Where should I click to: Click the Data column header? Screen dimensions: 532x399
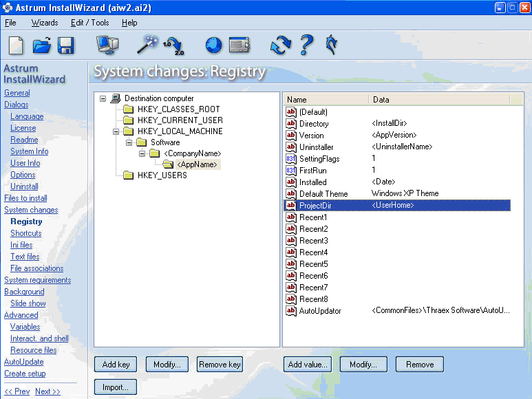(x=439, y=100)
